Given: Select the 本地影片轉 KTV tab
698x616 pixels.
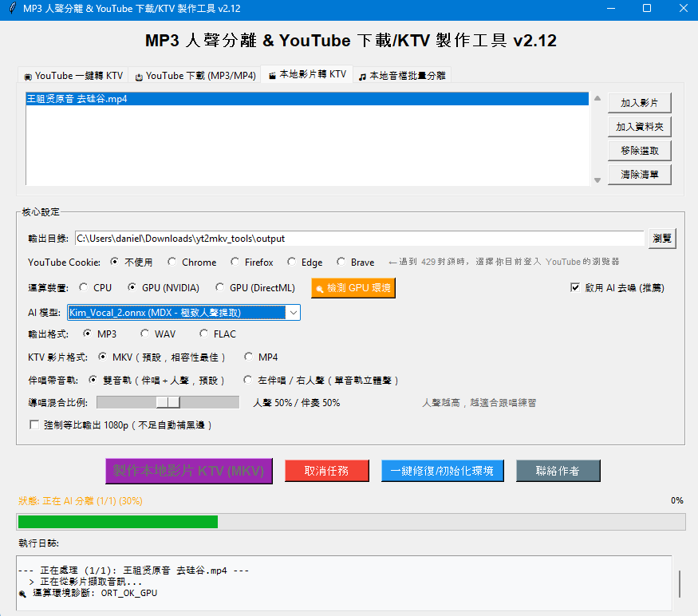Looking at the screenshot, I should point(307,74).
